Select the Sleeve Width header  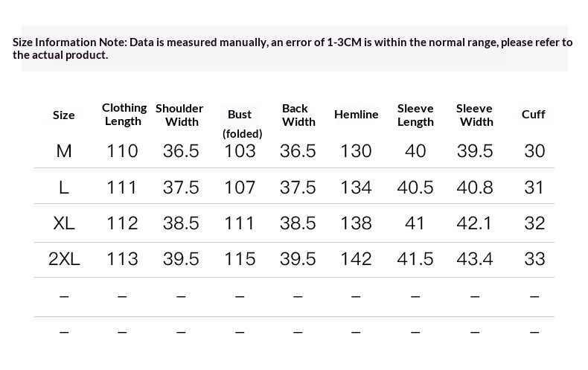pyautogui.click(x=474, y=115)
